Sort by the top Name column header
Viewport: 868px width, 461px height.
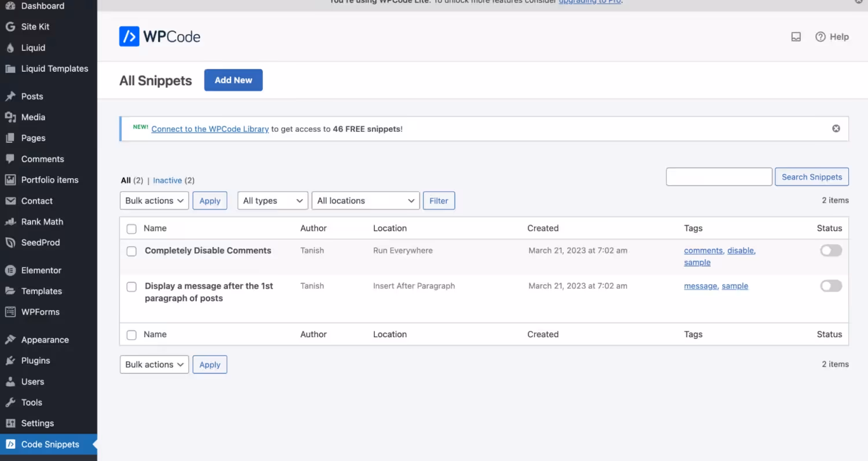click(155, 228)
